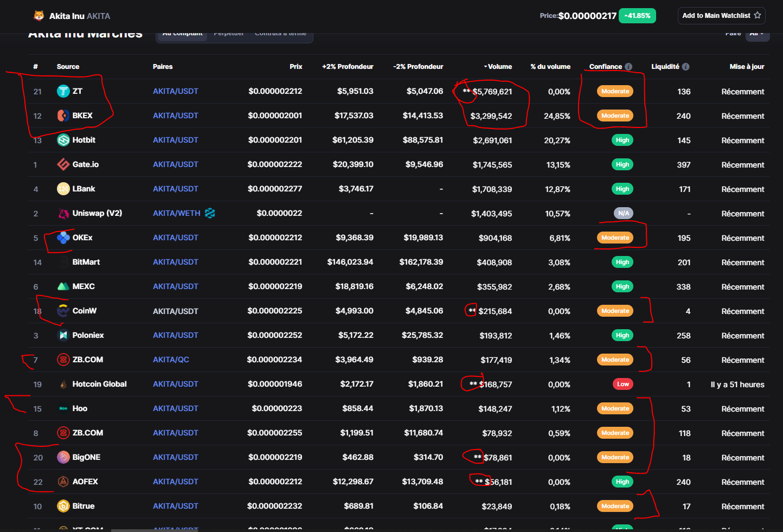Sort by Prix column header
Screen dimensions: 783x532
coord(296,67)
